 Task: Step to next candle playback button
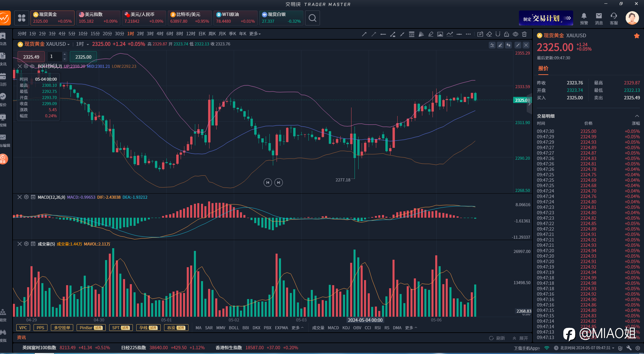point(279,182)
